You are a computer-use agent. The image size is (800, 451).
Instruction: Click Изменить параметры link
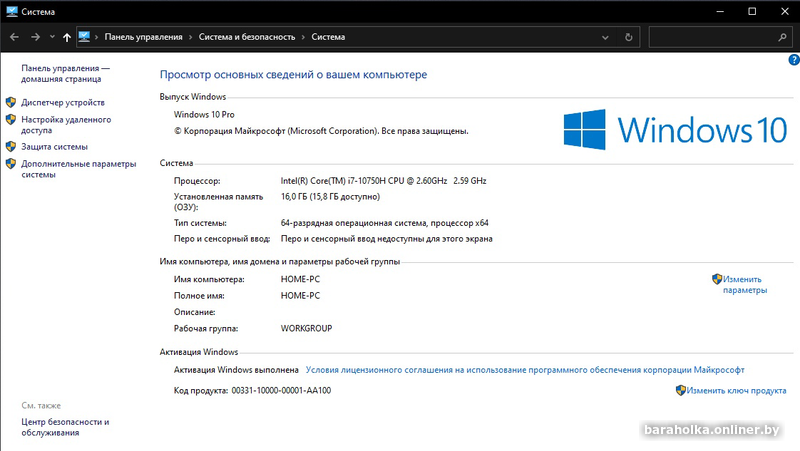[x=745, y=285]
